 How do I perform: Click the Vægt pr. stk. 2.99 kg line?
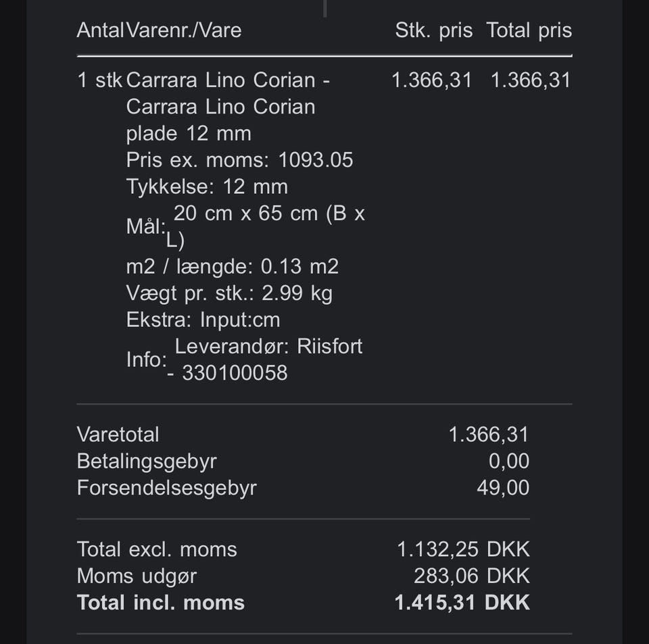pyautogui.click(x=229, y=293)
